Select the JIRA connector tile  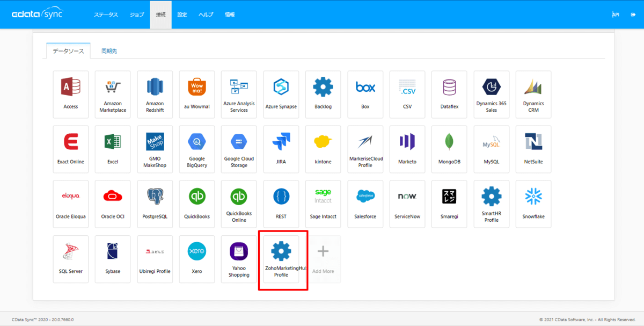[x=281, y=149]
